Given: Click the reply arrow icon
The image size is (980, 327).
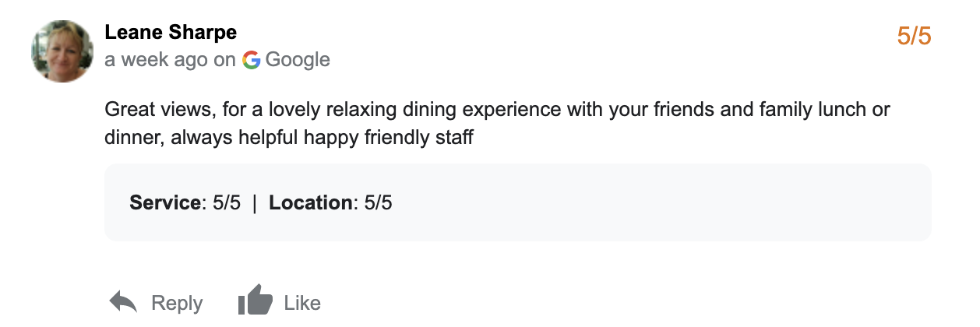Looking at the screenshot, I should (123, 302).
